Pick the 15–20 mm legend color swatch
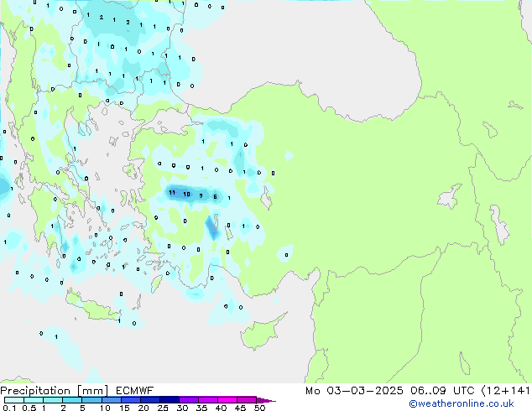Screen dimensions: 532x411 (131, 400)
